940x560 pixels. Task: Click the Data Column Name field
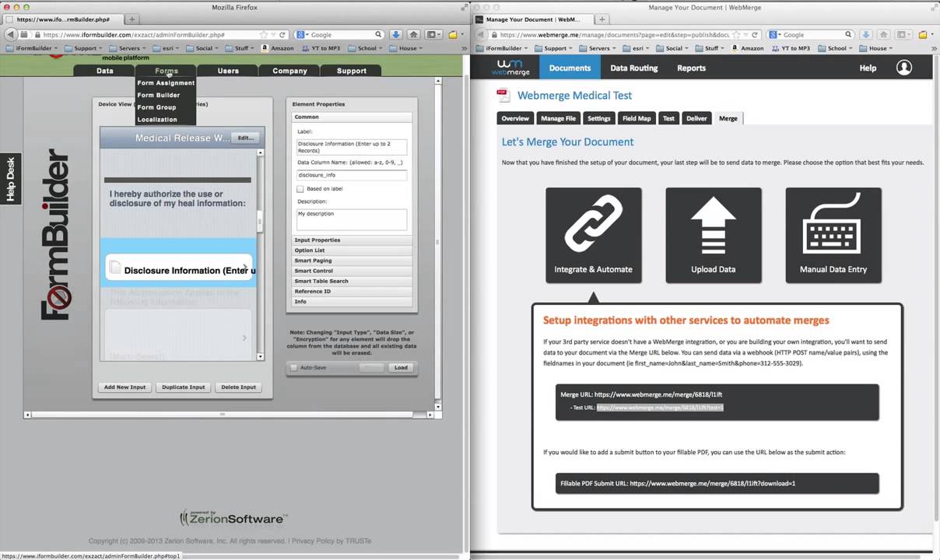pyautogui.click(x=352, y=175)
